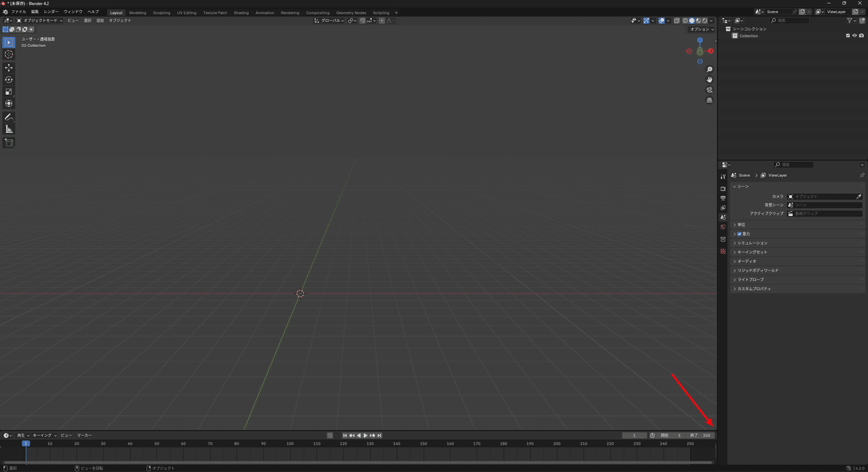This screenshot has height=472, width=868.
Task: Toggle the 重力 checkbox
Action: pyautogui.click(x=739, y=234)
